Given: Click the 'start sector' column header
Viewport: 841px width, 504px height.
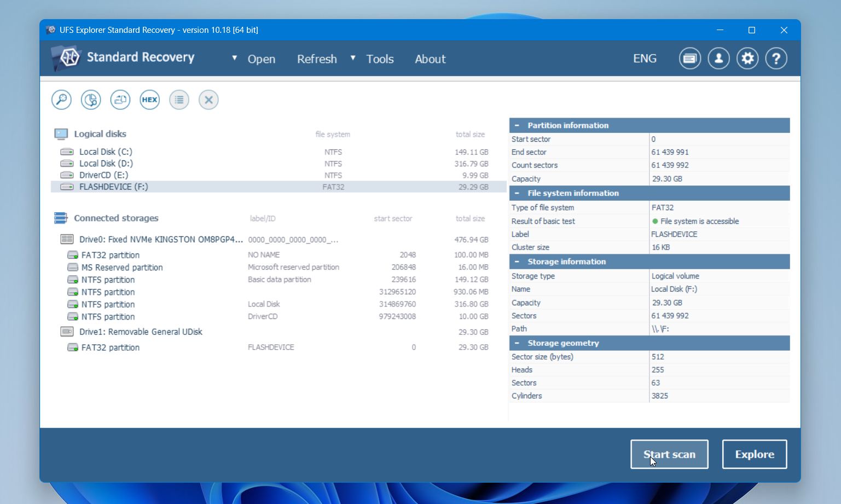Looking at the screenshot, I should (393, 218).
